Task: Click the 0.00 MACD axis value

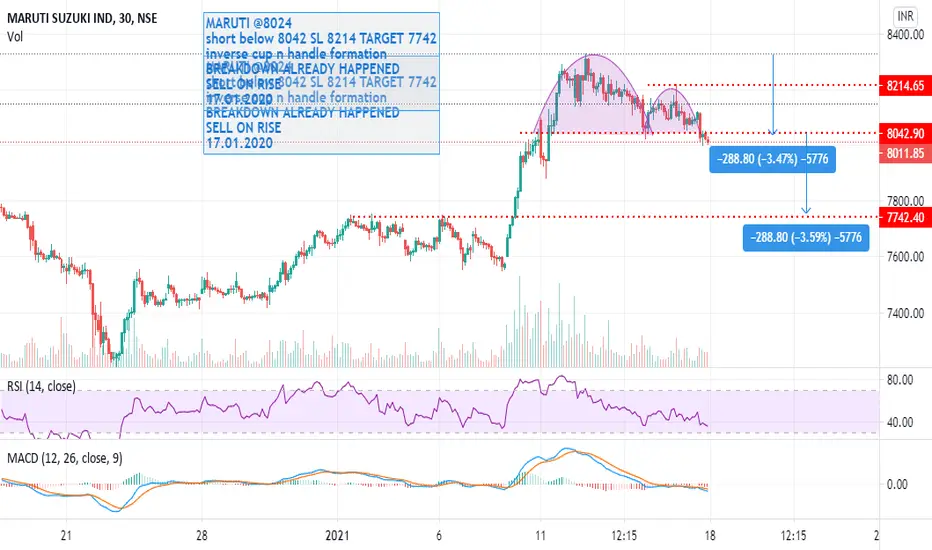Action: 897,485
